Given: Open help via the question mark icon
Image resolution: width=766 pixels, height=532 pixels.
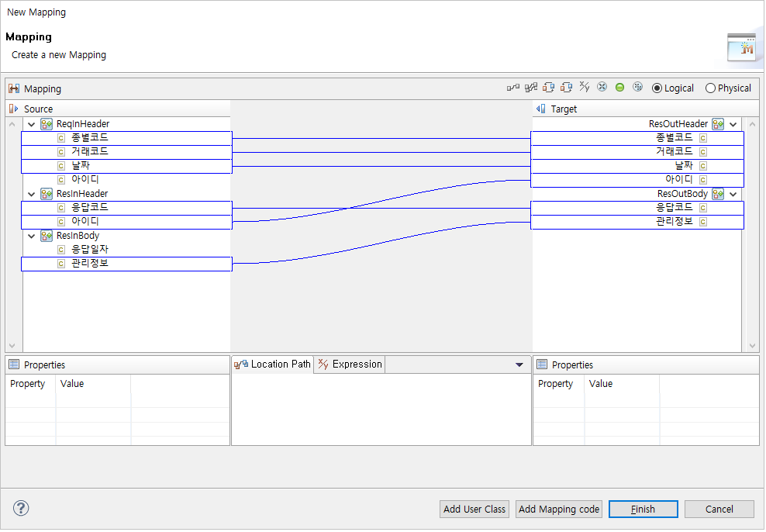Looking at the screenshot, I should click(20, 508).
